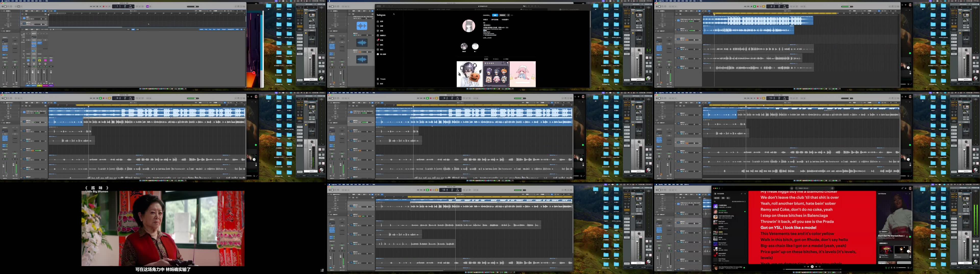This screenshot has width=980, height=274.
Task: Enter full screen from Spotify's player bar
Action: (911, 268)
